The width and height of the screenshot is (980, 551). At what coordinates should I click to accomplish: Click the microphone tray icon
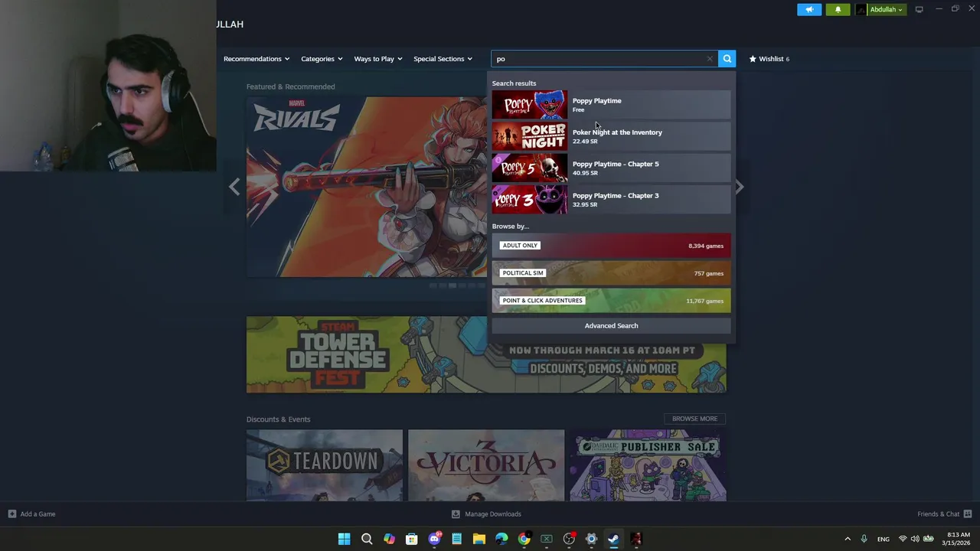pyautogui.click(x=864, y=539)
